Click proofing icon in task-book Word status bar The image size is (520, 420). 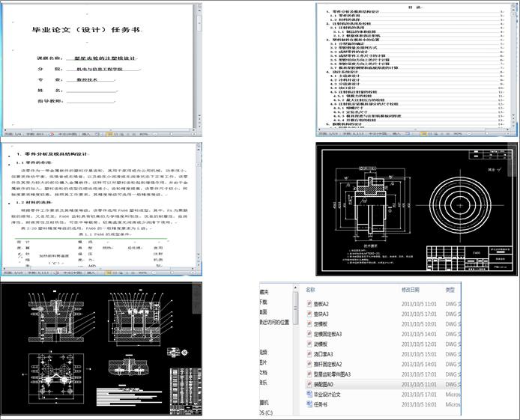pyautogui.click(x=52, y=134)
